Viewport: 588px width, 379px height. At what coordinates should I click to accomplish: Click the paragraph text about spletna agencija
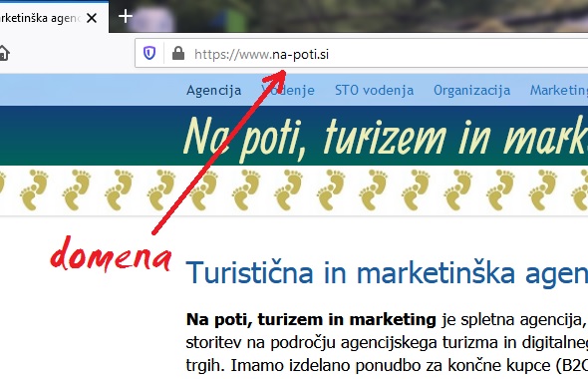(387, 342)
